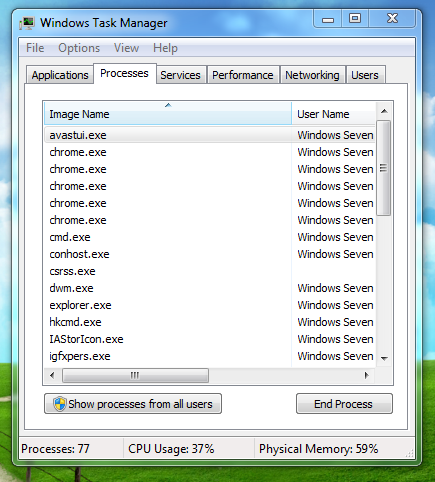Select the conhost.exe process

click(x=210, y=254)
